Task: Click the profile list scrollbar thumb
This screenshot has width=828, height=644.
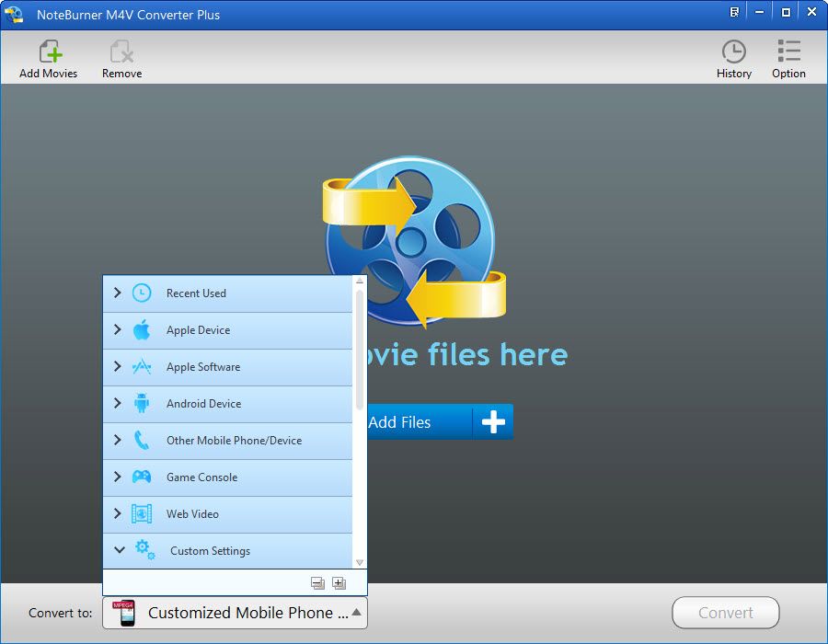Action: 360,350
